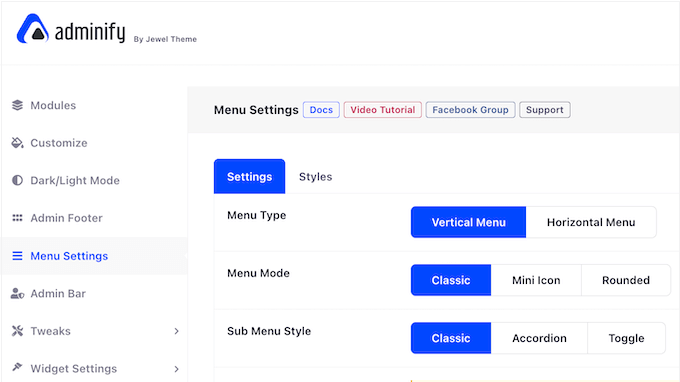This screenshot has height=382, width=680.
Task: Set Sub Menu Style to Toggle
Action: tap(626, 338)
